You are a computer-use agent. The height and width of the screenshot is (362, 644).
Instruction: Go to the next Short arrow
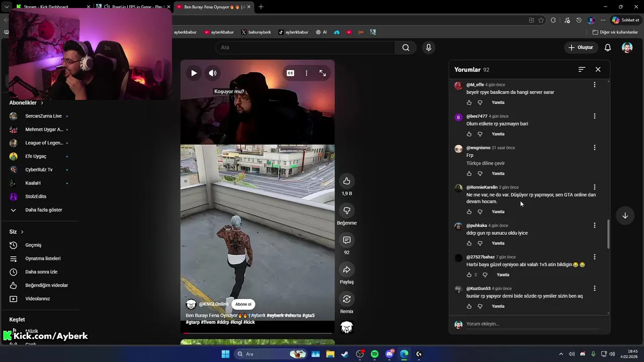[625, 215]
